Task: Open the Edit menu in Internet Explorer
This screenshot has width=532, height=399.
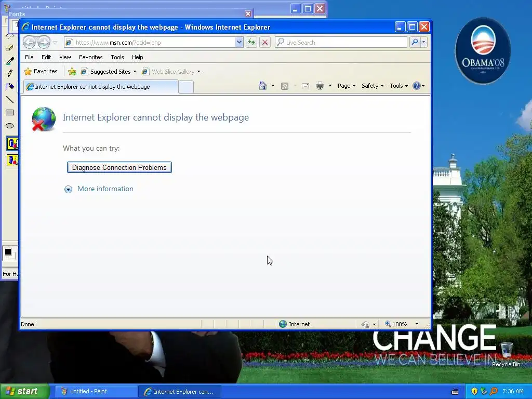Action: pos(46,57)
